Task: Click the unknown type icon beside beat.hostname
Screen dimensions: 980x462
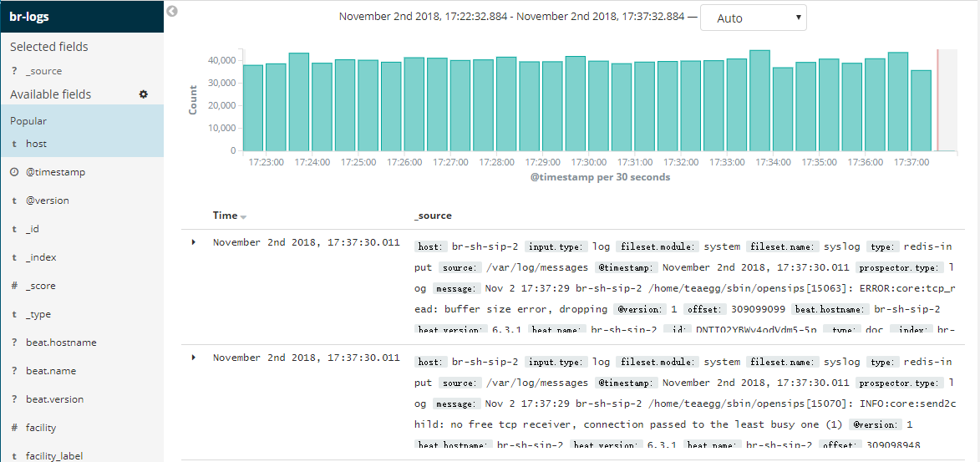Action: [x=13, y=343]
